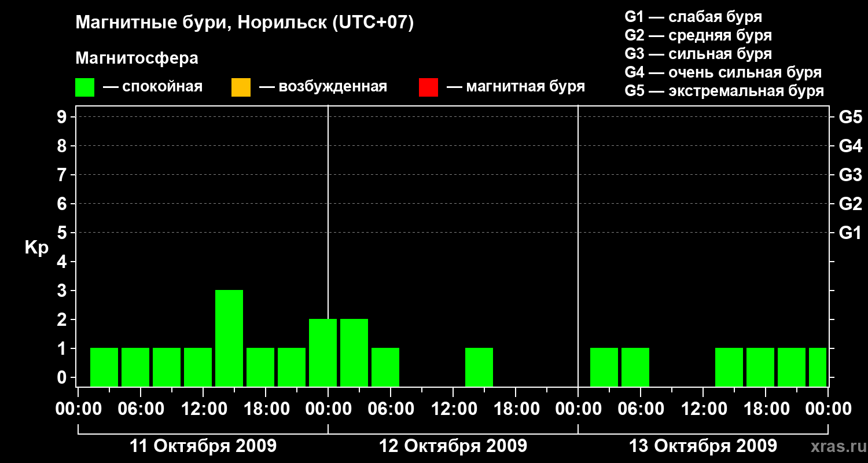Click the lone green bar on 12 October afternoon
Screen dimensions: 868x463
479,367
